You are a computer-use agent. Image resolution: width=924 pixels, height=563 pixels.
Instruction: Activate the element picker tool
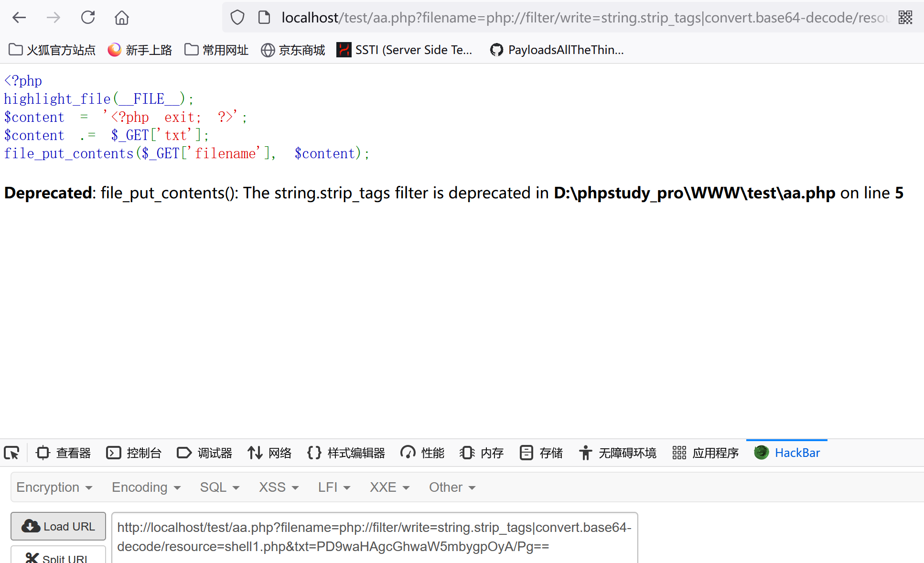[x=12, y=453]
